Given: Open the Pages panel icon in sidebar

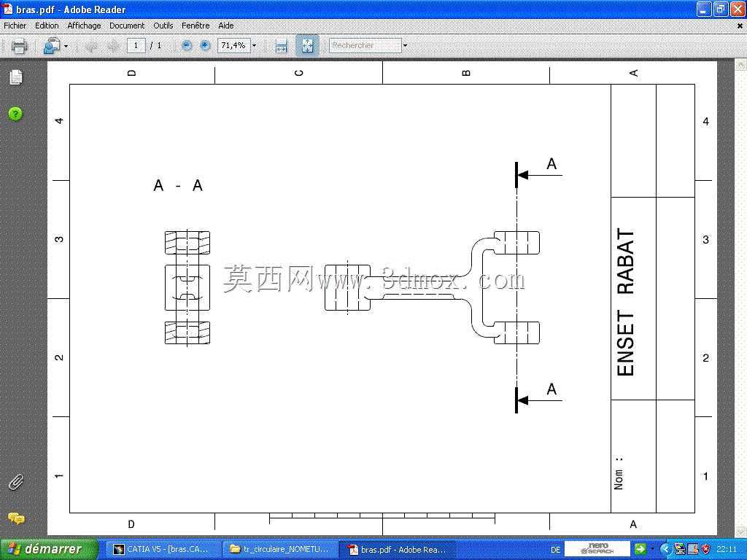Looking at the screenshot, I should pyautogui.click(x=16, y=77).
